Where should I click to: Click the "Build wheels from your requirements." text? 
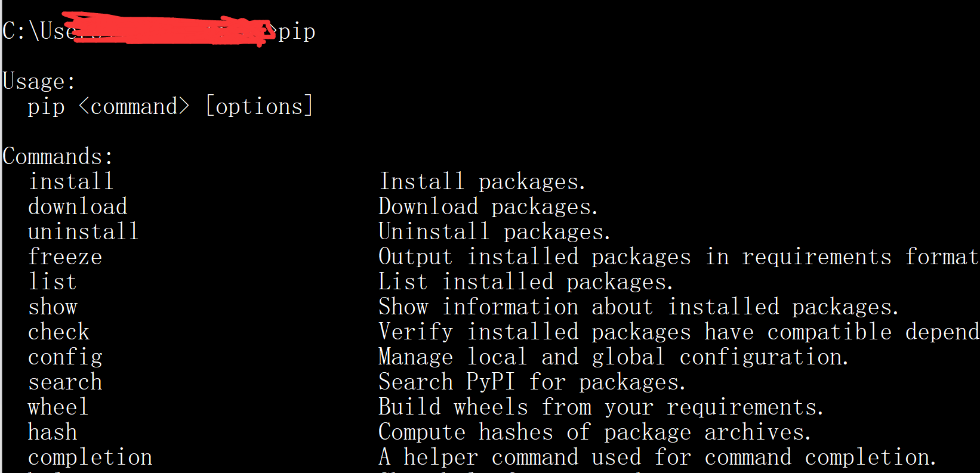tap(601, 407)
